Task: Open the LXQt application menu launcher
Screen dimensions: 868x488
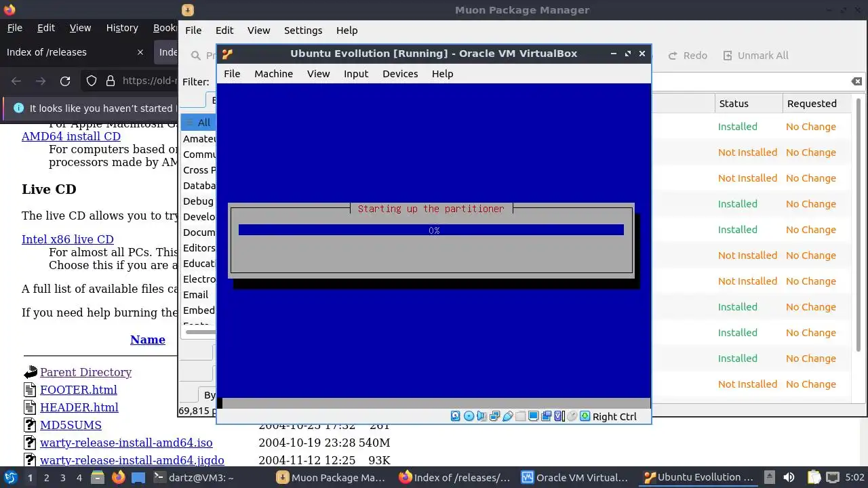Action: click(10, 477)
